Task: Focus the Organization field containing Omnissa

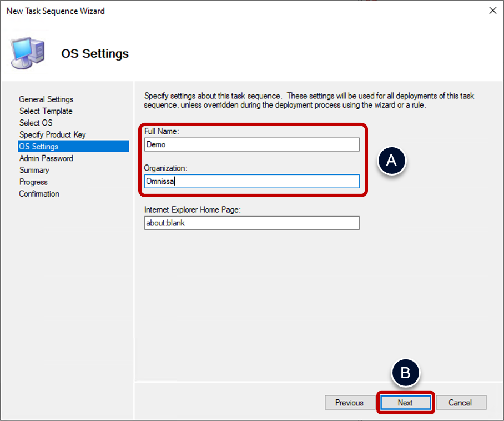Action: [251, 181]
